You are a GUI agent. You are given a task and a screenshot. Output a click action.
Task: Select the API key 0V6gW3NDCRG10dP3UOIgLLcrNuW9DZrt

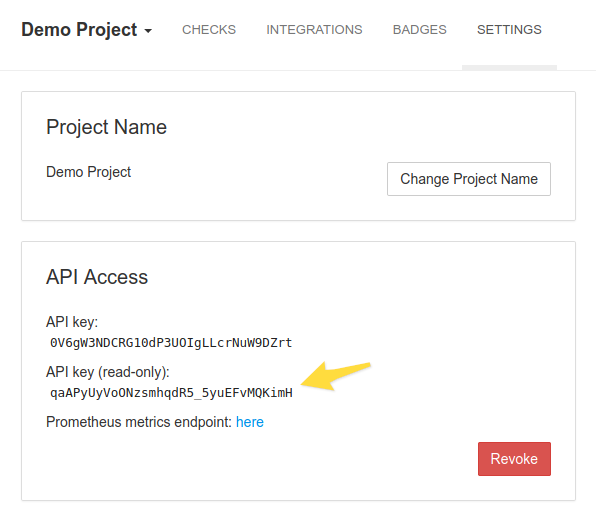point(171,343)
